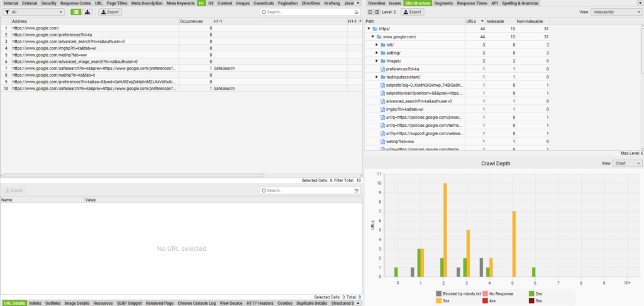Collapse the www.google.com/ node
The height and width of the screenshot is (306, 644).
point(372,37)
